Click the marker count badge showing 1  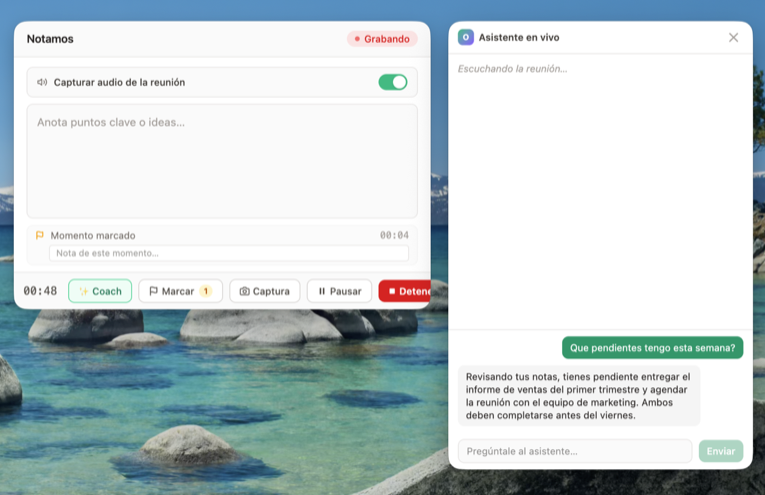click(206, 291)
